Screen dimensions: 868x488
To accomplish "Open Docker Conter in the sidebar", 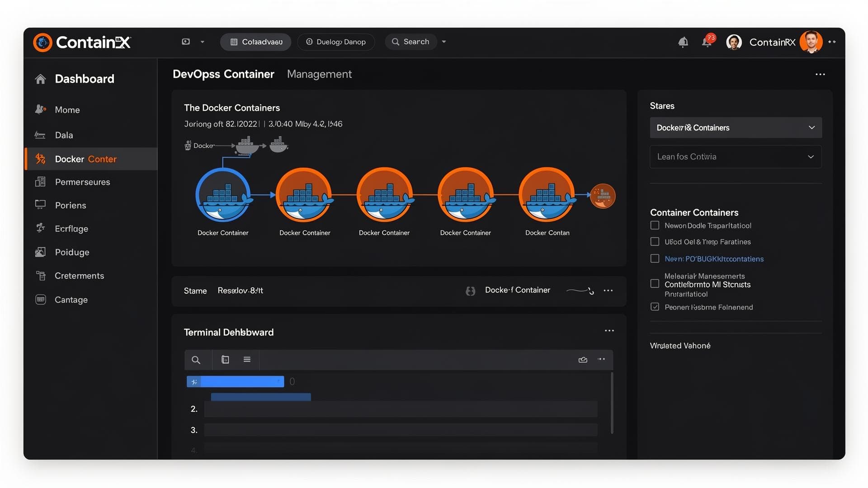I will click(86, 159).
